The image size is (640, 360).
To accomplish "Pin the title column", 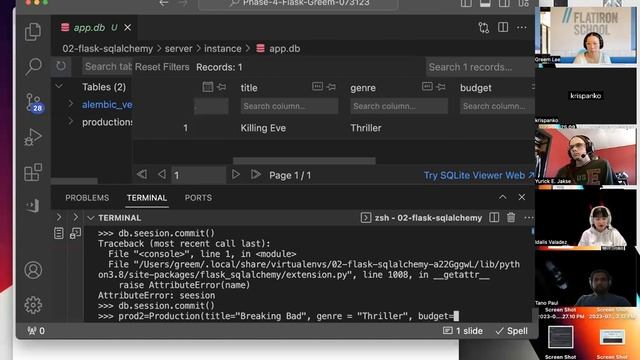I will coord(331,87).
